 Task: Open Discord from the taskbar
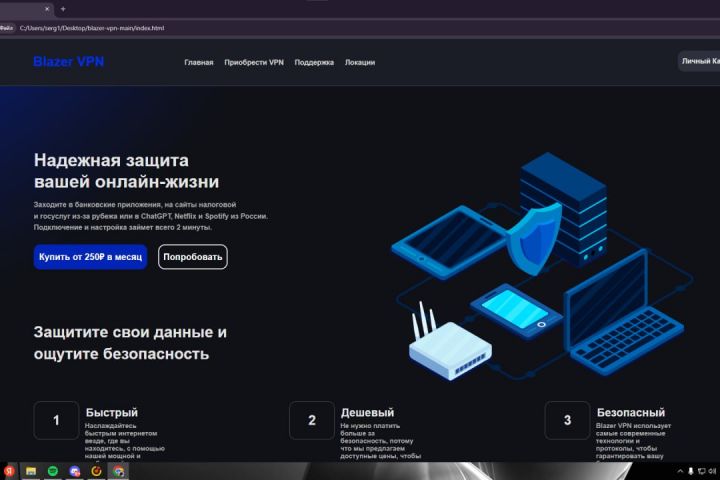tap(74, 471)
